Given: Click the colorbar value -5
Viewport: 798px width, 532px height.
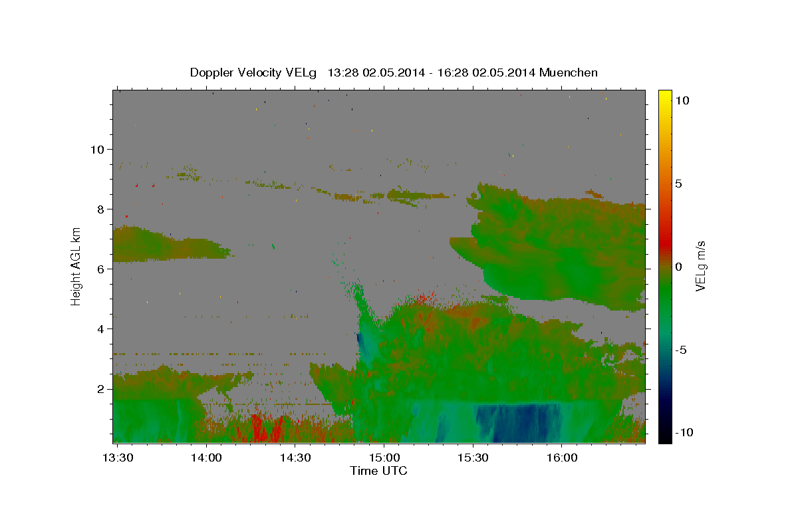Looking at the screenshot, I should tap(680, 349).
